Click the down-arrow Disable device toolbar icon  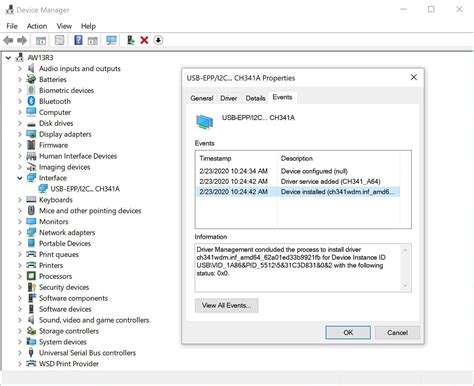pyautogui.click(x=158, y=40)
